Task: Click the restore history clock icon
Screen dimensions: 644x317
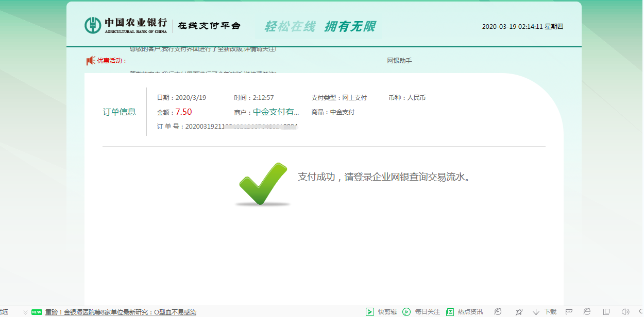Action: (x=640, y=311)
